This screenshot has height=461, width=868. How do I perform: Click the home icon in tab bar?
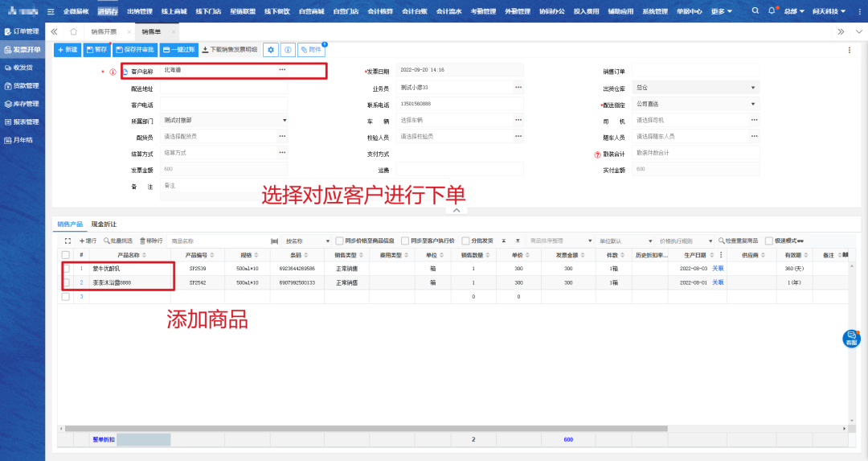73,31
